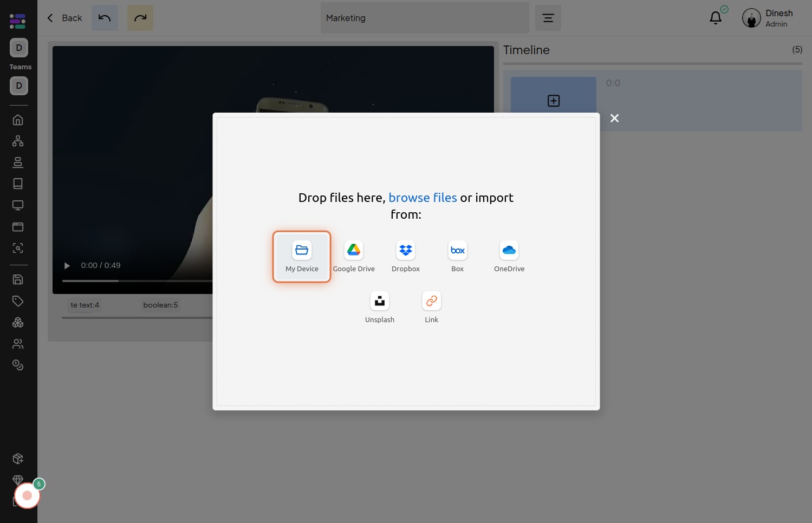
Task: Seek on the video progress bar
Action: [137, 281]
